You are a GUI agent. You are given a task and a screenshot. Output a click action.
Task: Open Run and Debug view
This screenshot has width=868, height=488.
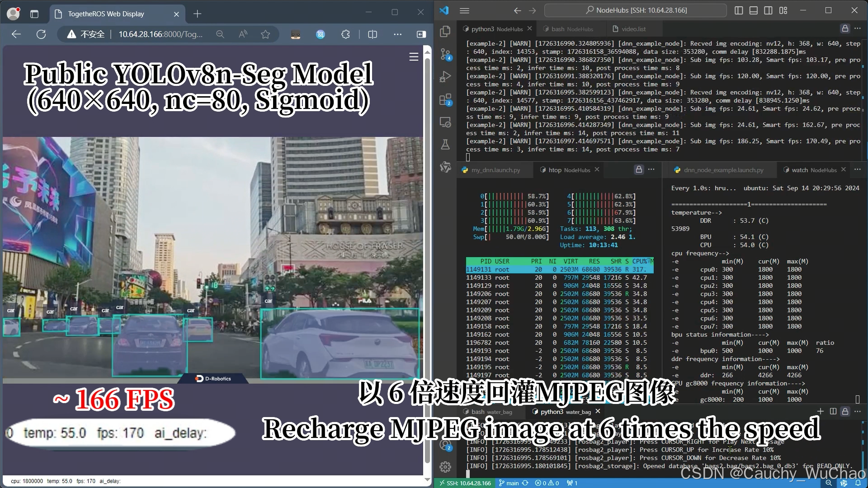445,77
